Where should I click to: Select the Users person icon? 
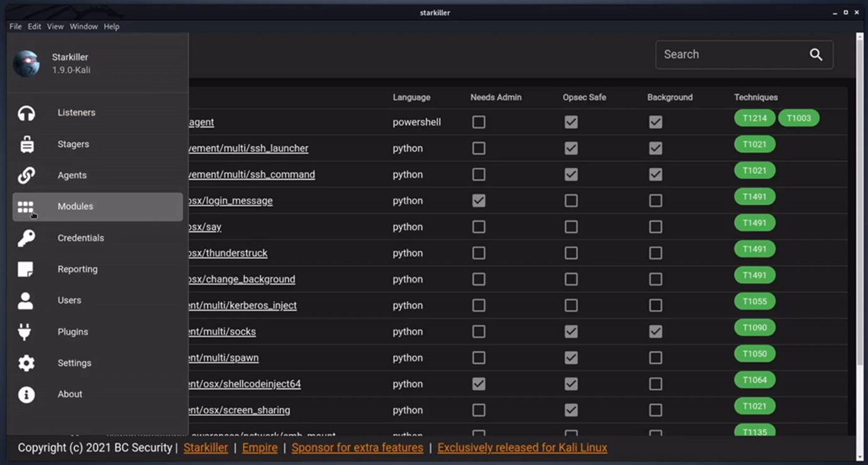(x=26, y=301)
